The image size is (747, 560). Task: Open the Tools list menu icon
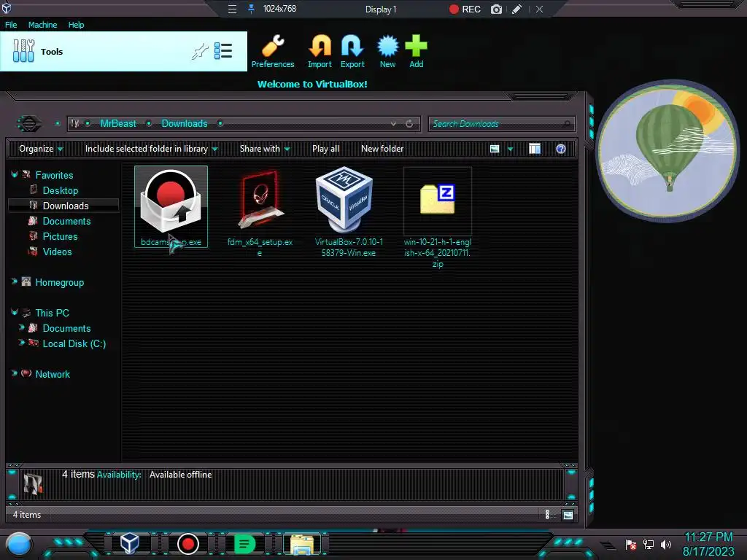(x=223, y=51)
